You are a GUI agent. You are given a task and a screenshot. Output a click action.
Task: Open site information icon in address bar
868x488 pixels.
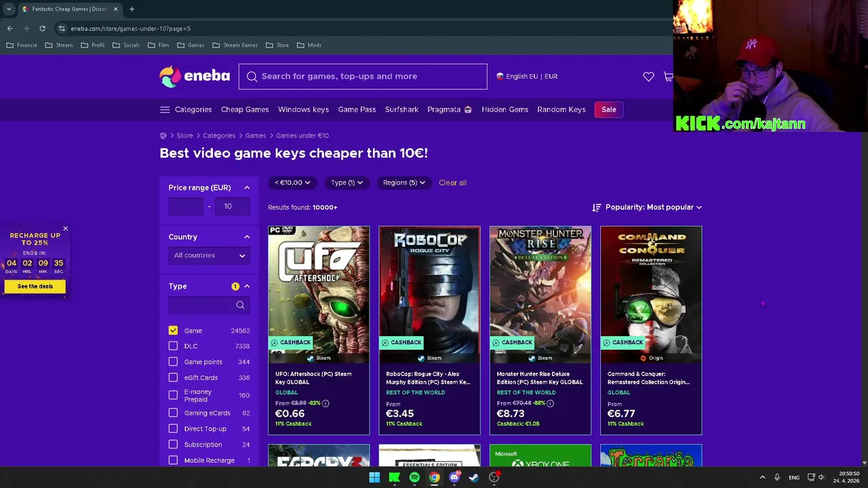[x=62, y=28]
